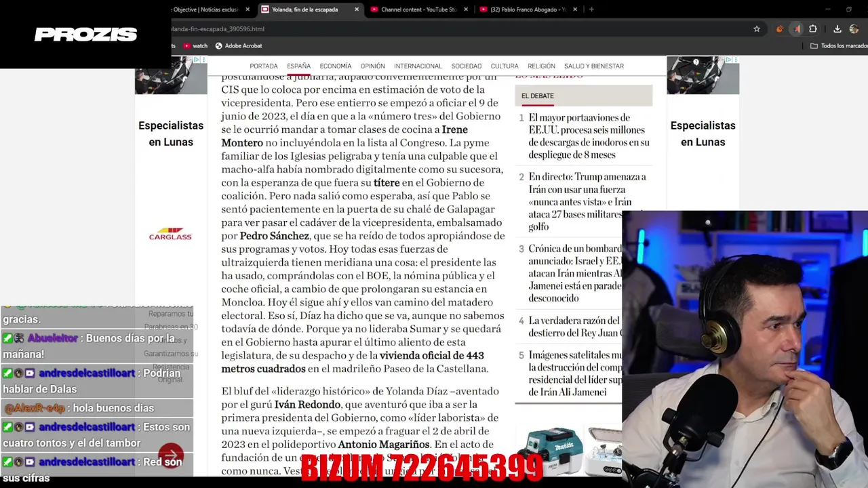
Task: Click the right 'Especialistas en Lunas' ad text
Action: point(703,134)
